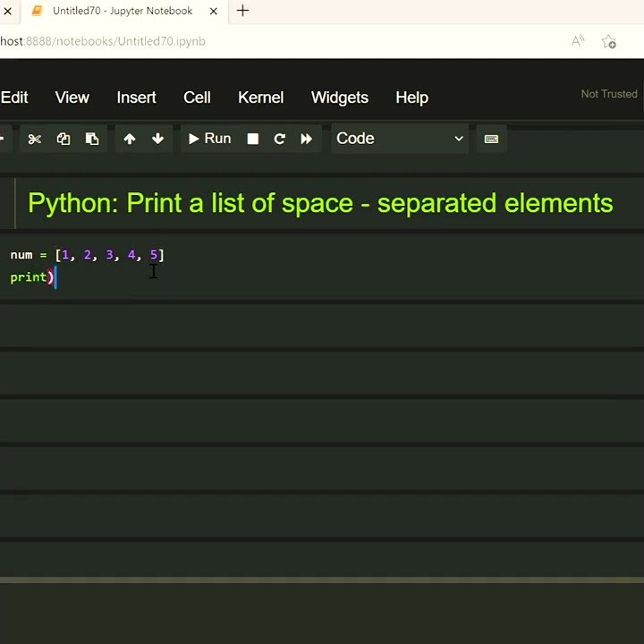Open the cell type Code dropdown
644x644 pixels.
tap(400, 139)
